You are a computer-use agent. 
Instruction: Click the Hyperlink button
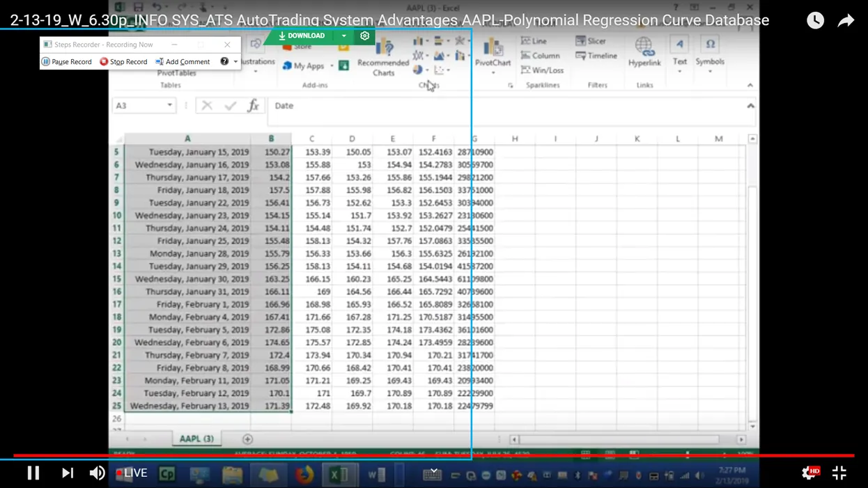point(644,52)
